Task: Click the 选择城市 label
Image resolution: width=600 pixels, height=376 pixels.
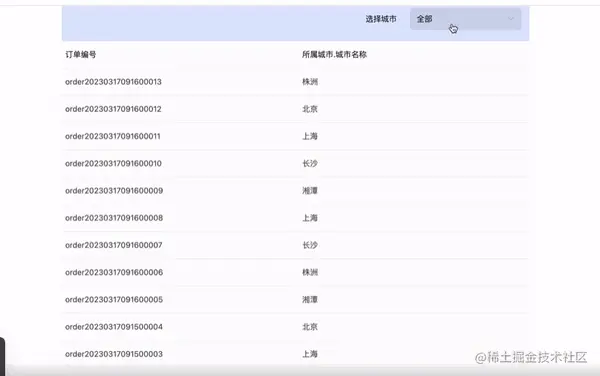Action: click(381, 19)
